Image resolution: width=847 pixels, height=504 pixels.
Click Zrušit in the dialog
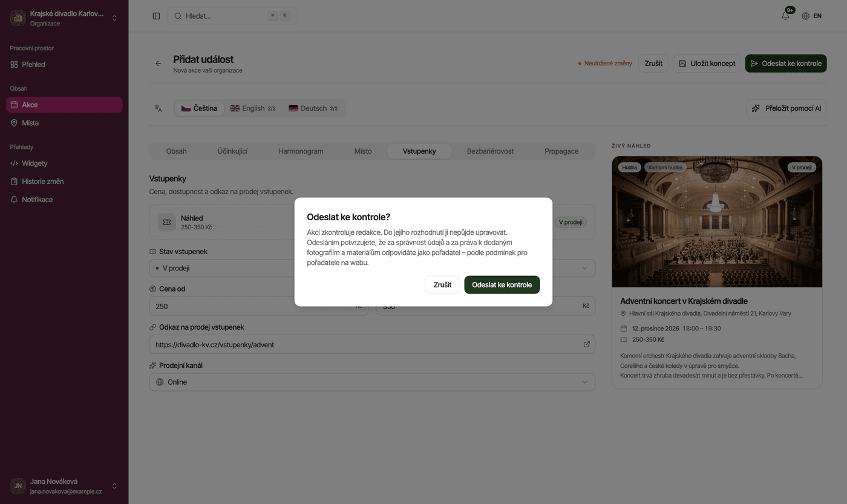(442, 285)
